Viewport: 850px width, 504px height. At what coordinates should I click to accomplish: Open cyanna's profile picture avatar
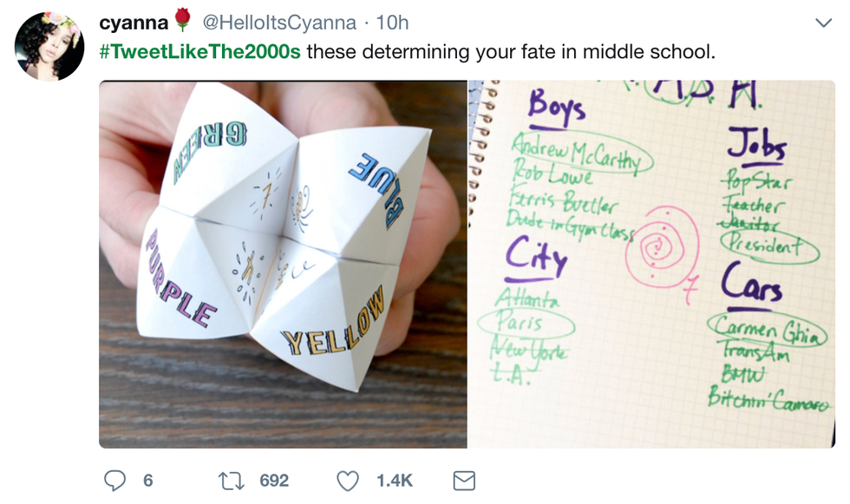tap(49, 47)
